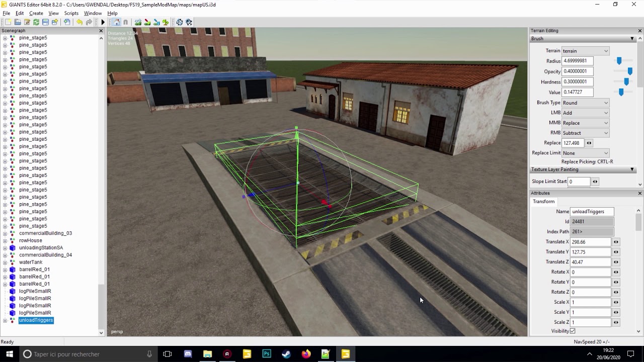
Task: Open the Help menu
Action: tap(112, 13)
